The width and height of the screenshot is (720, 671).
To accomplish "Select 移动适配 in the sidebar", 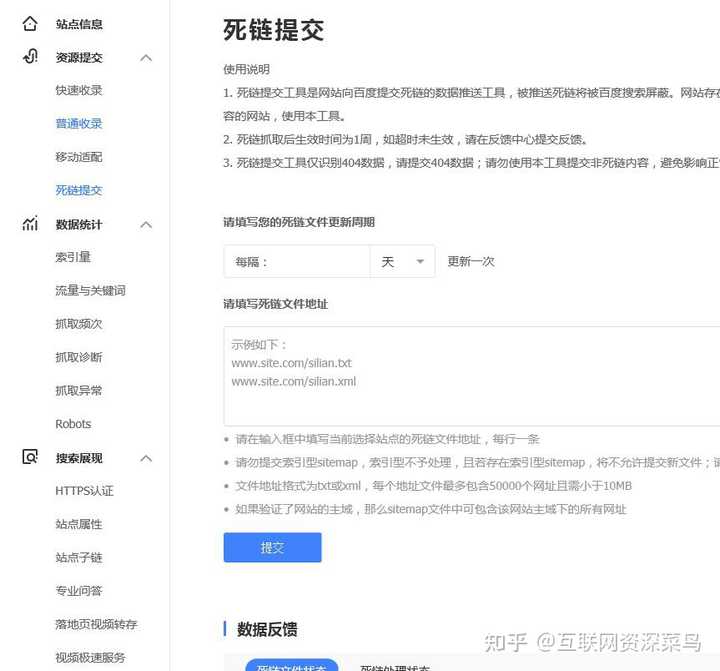I will click(79, 157).
